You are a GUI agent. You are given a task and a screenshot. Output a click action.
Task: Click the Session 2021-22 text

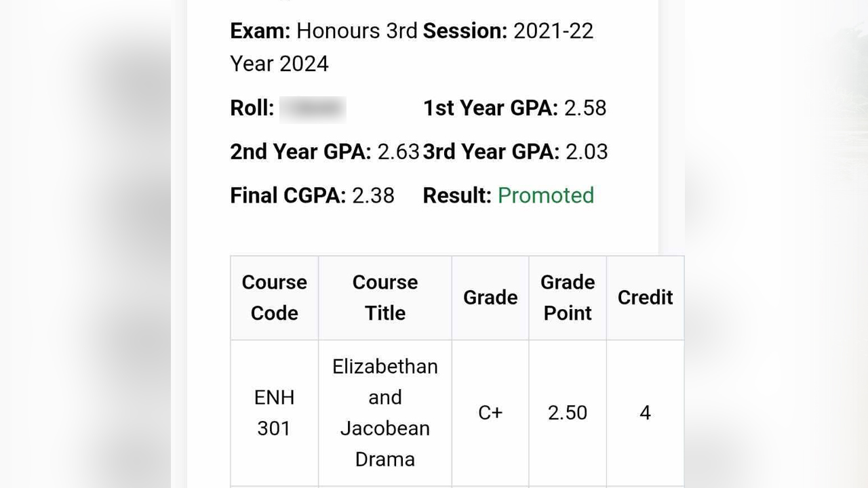click(x=509, y=30)
